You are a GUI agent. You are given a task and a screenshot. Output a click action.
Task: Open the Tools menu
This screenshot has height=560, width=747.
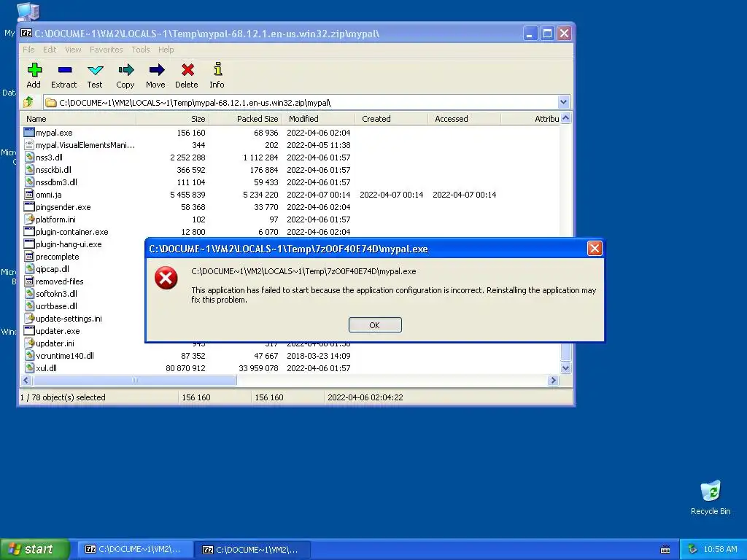[x=141, y=50]
